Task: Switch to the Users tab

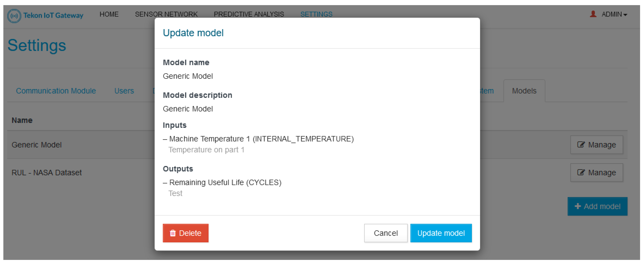Action: [x=124, y=91]
